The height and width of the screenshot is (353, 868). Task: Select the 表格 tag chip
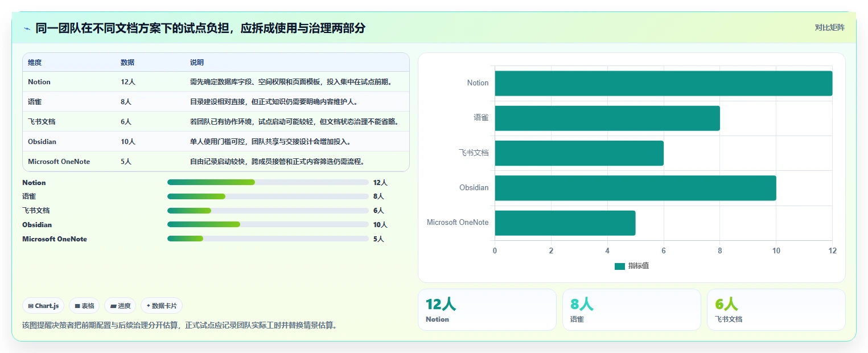84,306
